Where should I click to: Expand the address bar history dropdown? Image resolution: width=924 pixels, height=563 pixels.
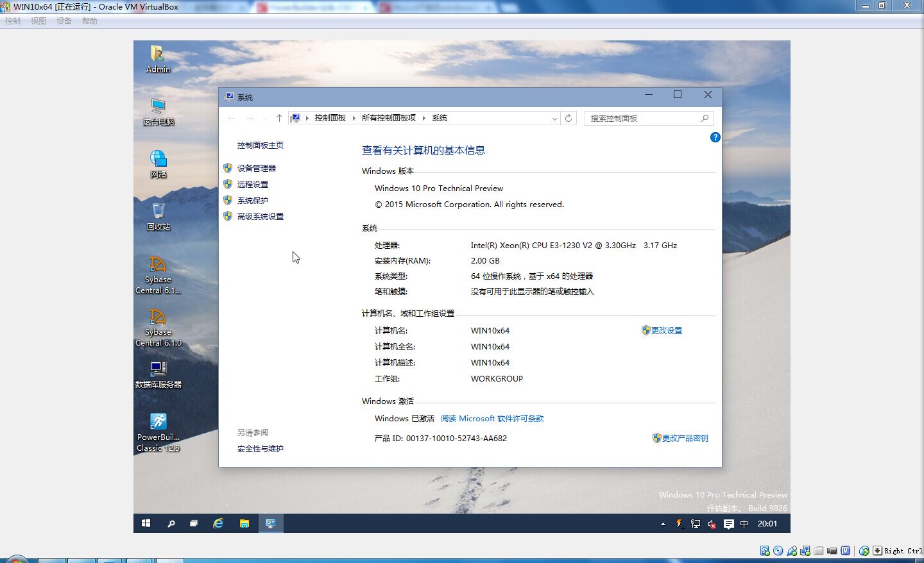click(x=554, y=119)
